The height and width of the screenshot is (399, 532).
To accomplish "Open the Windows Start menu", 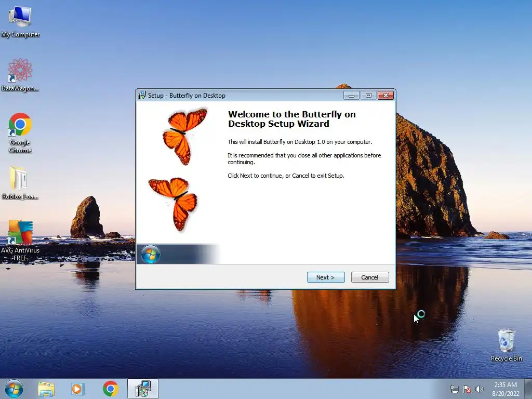I will 14,389.
